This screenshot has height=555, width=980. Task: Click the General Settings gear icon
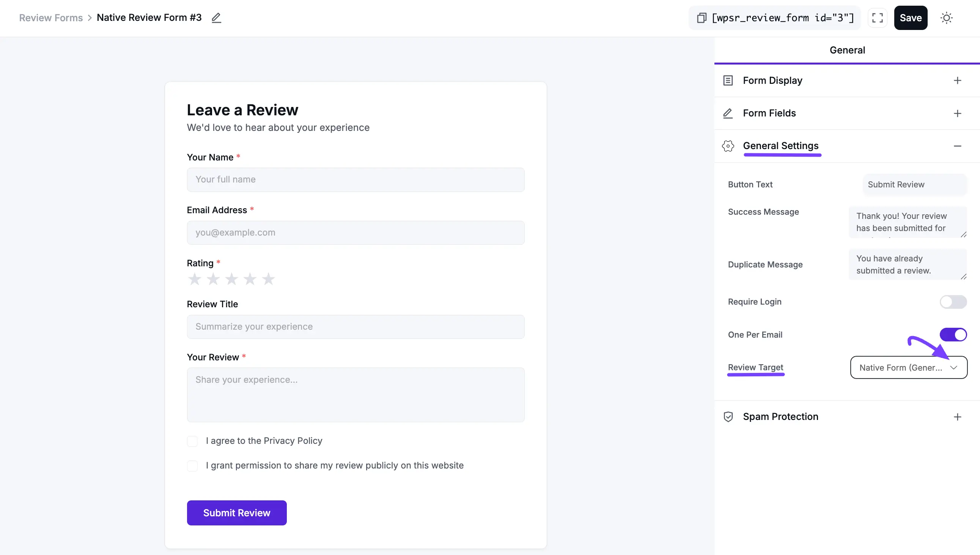point(728,146)
